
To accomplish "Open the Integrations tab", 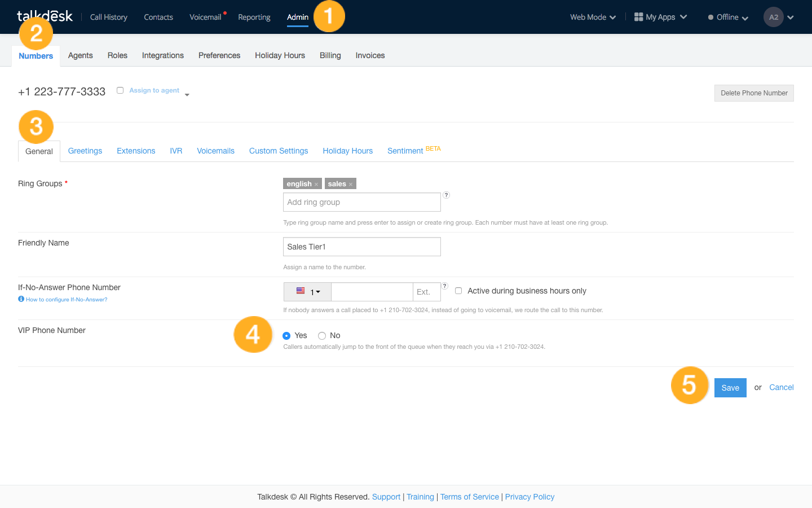I will [163, 55].
